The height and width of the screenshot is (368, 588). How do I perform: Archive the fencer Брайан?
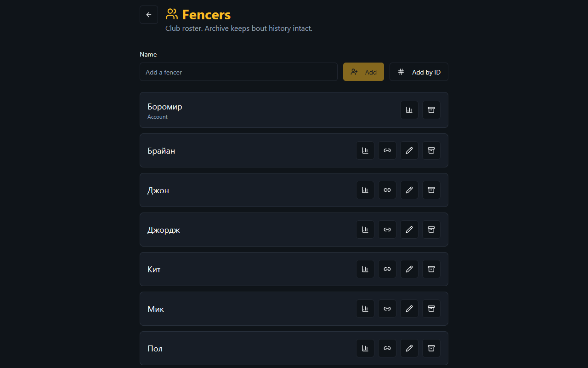(x=431, y=150)
